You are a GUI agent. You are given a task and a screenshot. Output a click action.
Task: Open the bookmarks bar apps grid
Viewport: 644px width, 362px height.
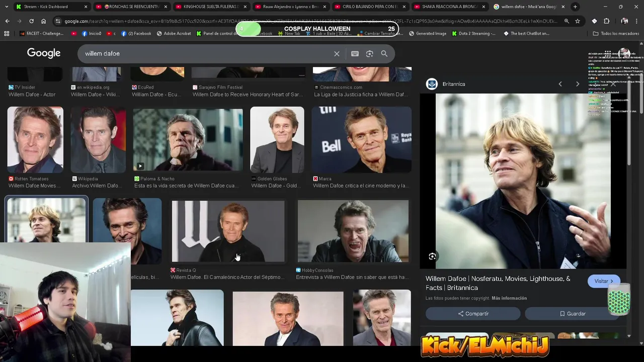(7, 34)
